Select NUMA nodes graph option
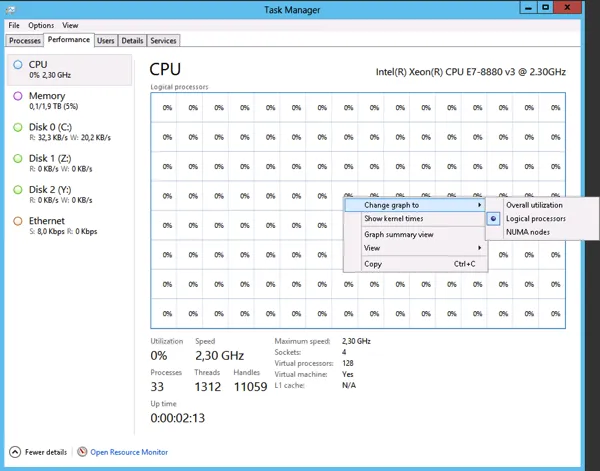This screenshot has width=600, height=471. (x=528, y=232)
